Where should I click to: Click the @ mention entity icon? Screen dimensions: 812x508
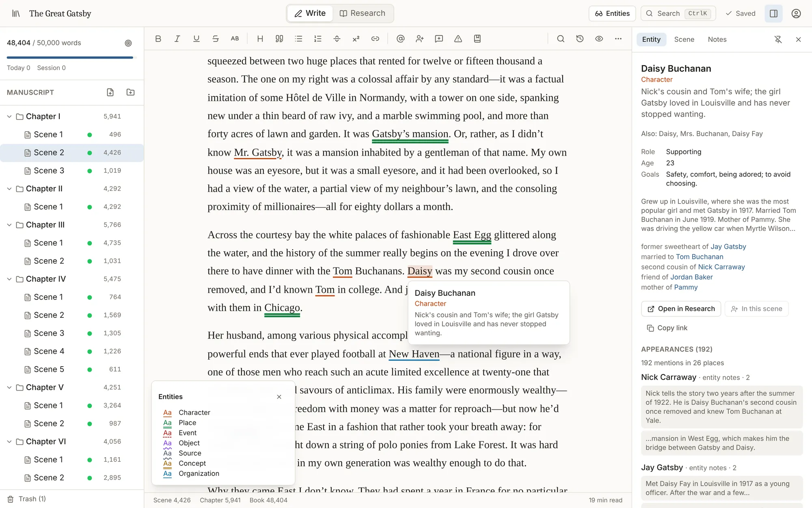400,39
